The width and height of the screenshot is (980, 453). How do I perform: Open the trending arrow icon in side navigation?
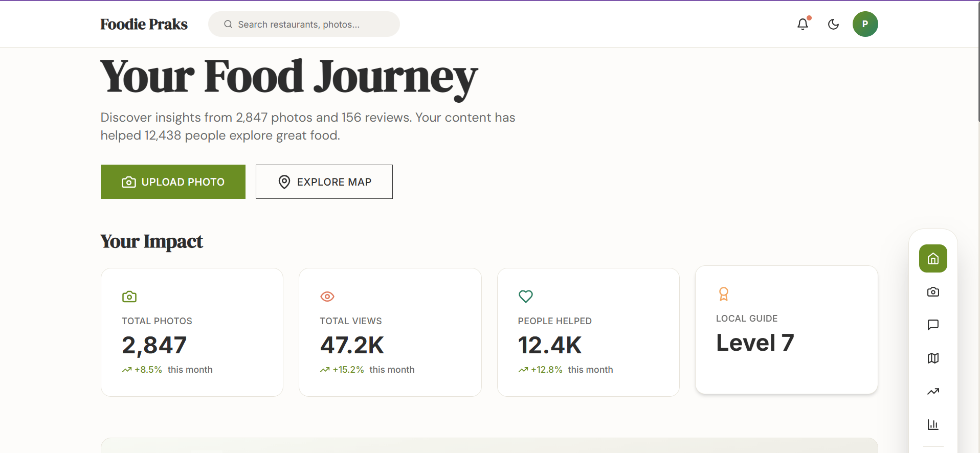pos(933,392)
